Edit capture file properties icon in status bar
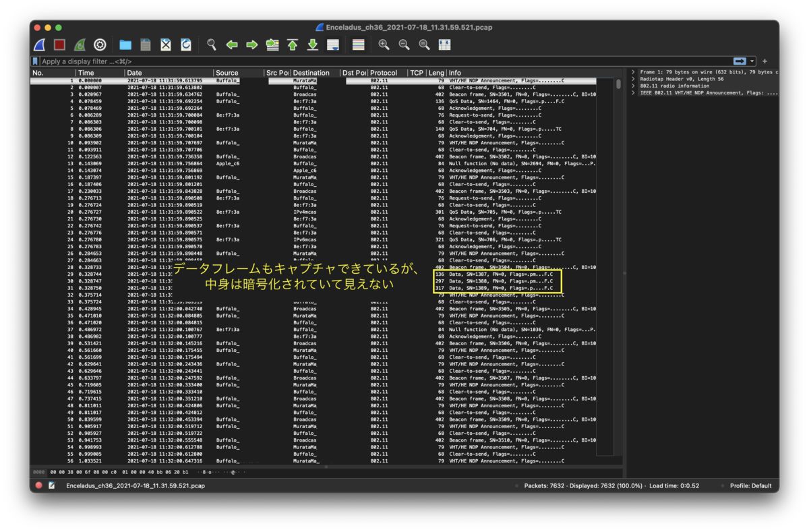 (x=52, y=485)
